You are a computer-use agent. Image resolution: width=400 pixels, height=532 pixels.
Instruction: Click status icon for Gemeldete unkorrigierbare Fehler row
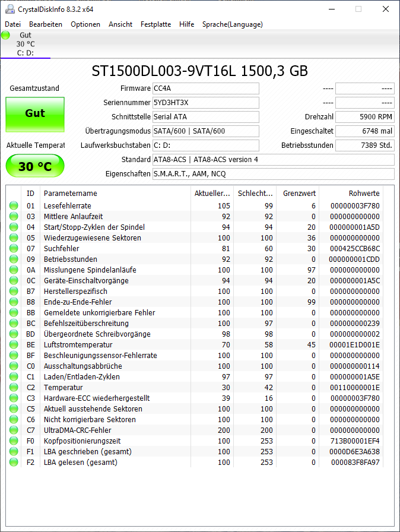[14, 312]
